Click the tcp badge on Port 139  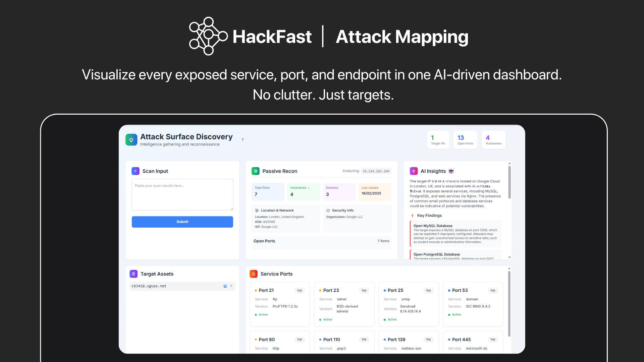coord(428,340)
